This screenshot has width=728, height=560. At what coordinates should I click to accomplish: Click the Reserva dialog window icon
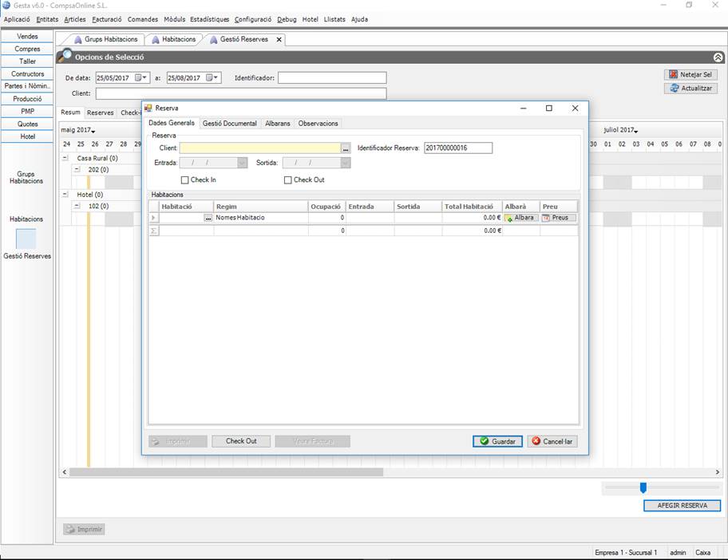tap(148, 108)
